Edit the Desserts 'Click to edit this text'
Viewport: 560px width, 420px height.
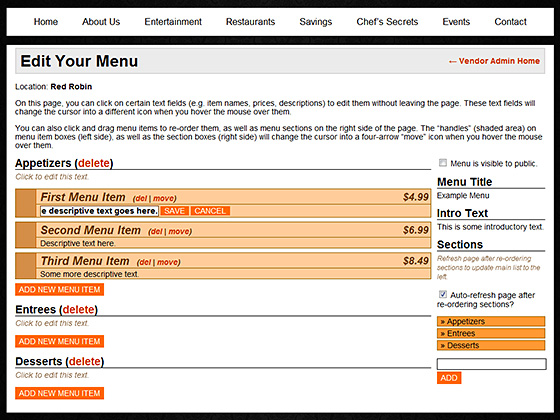52,375
